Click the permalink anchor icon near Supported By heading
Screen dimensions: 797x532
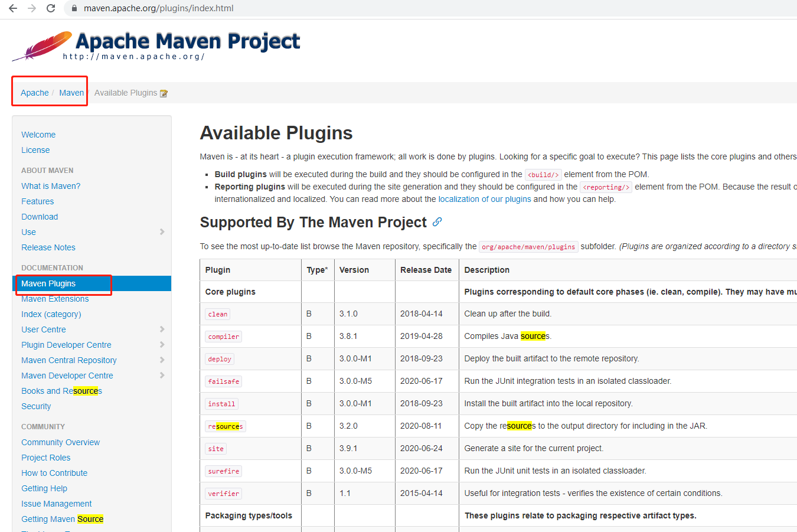[436, 222]
